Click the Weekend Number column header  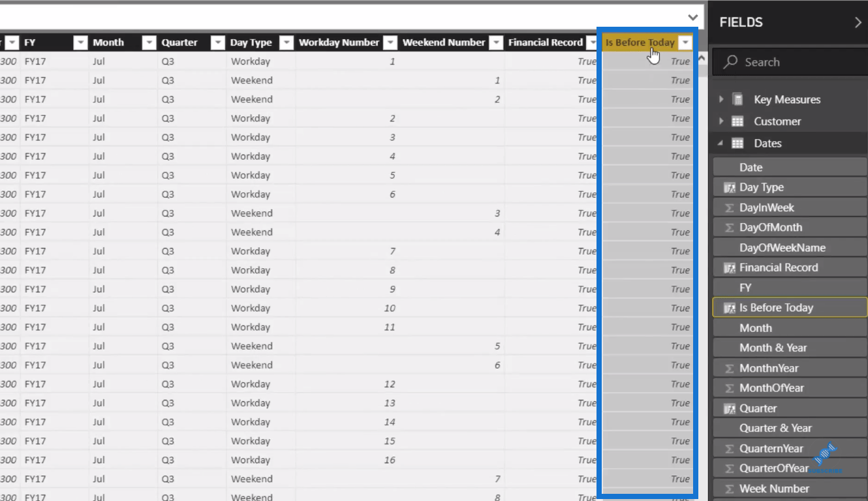coord(452,42)
